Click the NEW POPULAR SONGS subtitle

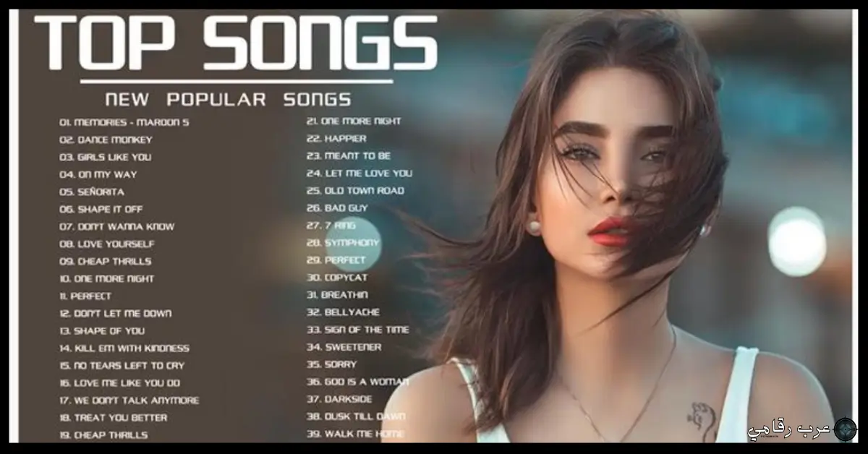pyautogui.click(x=228, y=99)
